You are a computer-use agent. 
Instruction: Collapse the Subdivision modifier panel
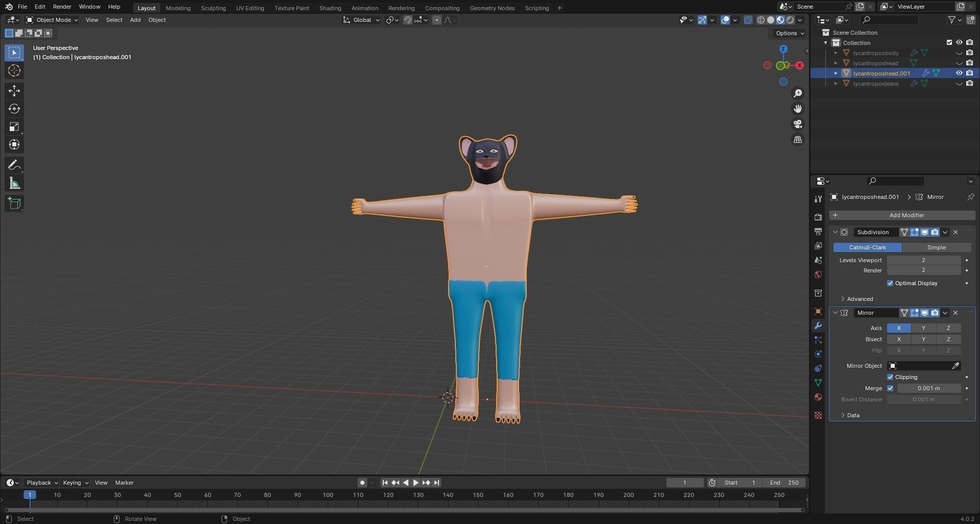click(x=835, y=232)
